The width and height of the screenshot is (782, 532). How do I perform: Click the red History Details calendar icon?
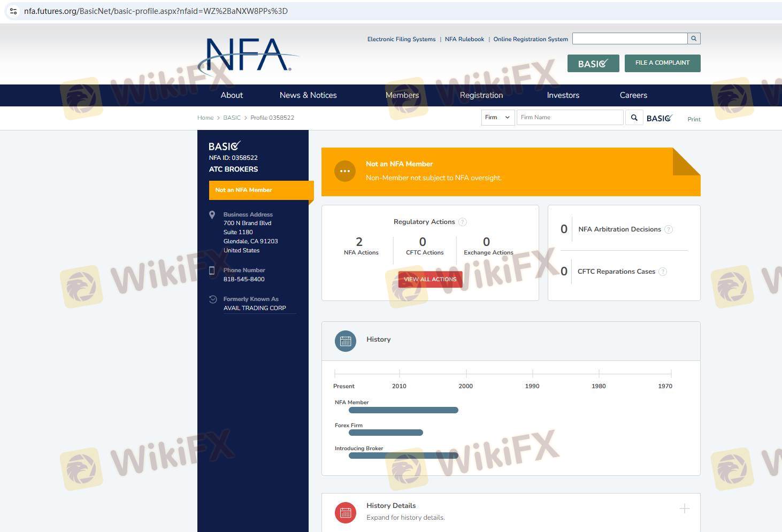(x=346, y=512)
